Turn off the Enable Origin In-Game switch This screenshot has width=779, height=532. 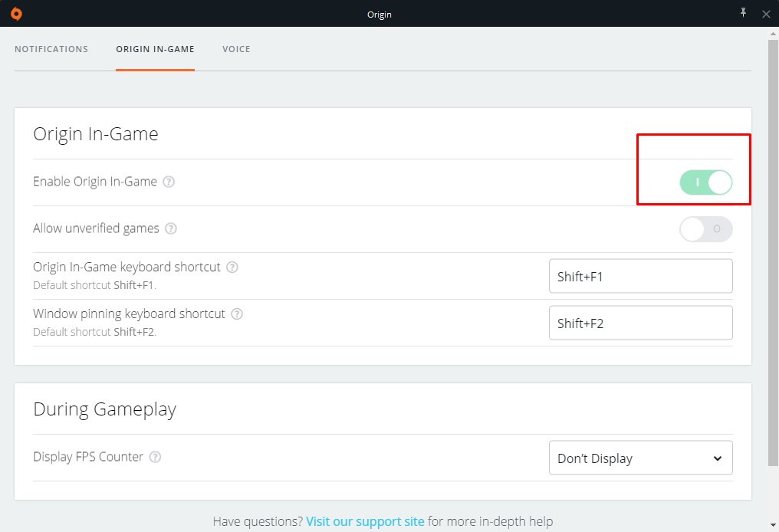tap(706, 182)
